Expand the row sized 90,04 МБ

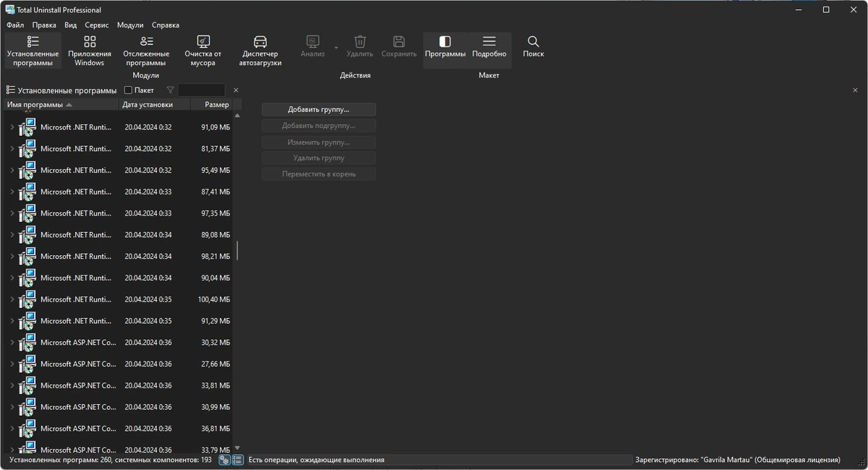point(12,278)
